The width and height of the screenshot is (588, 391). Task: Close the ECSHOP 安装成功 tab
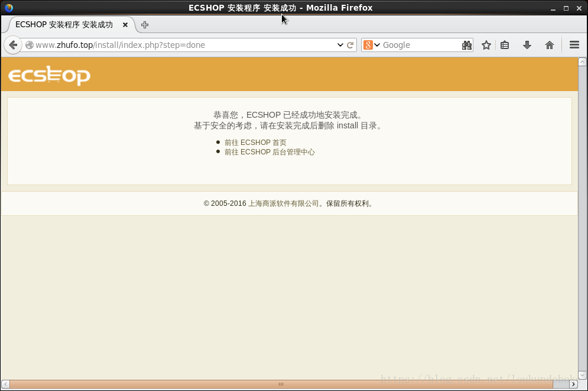pos(125,25)
